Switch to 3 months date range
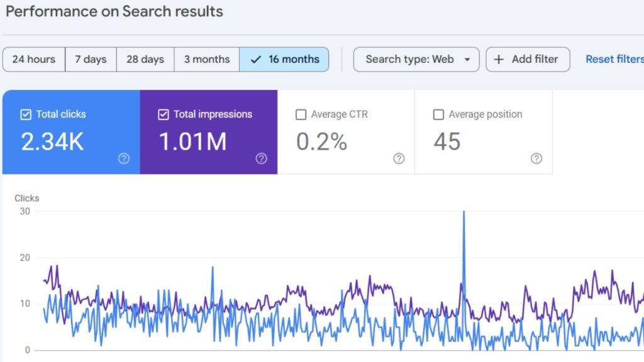The height and width of the screenshot is (362, 644). click(x=207, y=60)
